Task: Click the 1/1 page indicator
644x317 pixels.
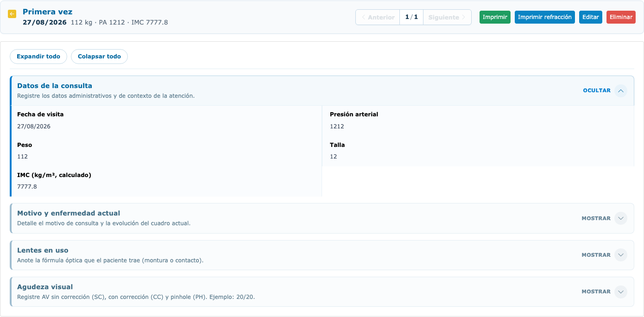Action: 411,17
